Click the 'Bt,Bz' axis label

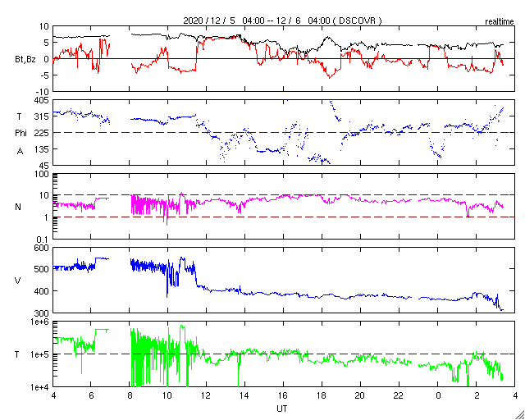pos(25,60)
